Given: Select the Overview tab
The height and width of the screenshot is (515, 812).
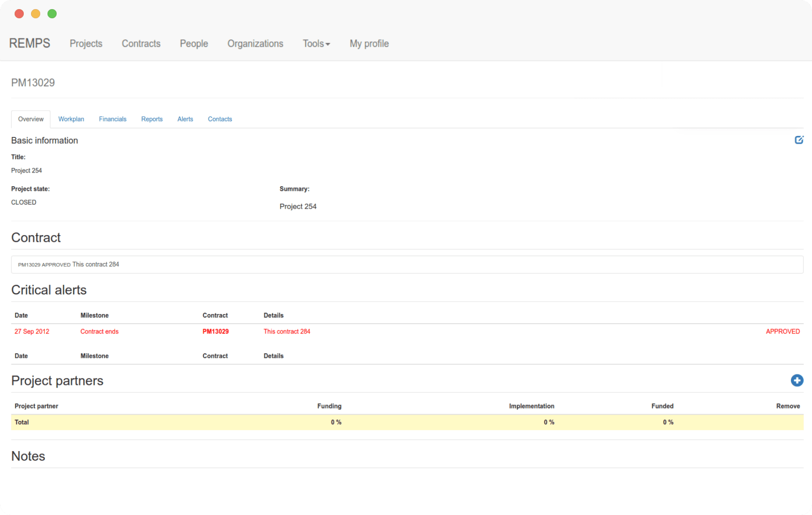Looking at the screenshot, I should pyautogui.click(x=31, y=119).
